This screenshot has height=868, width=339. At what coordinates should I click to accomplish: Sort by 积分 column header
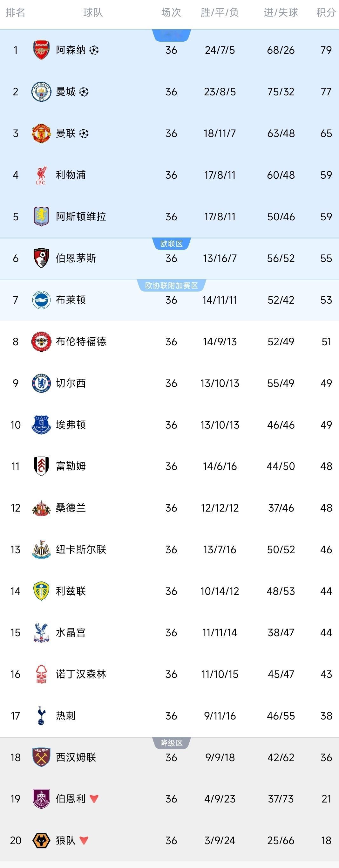pos(326,12)
